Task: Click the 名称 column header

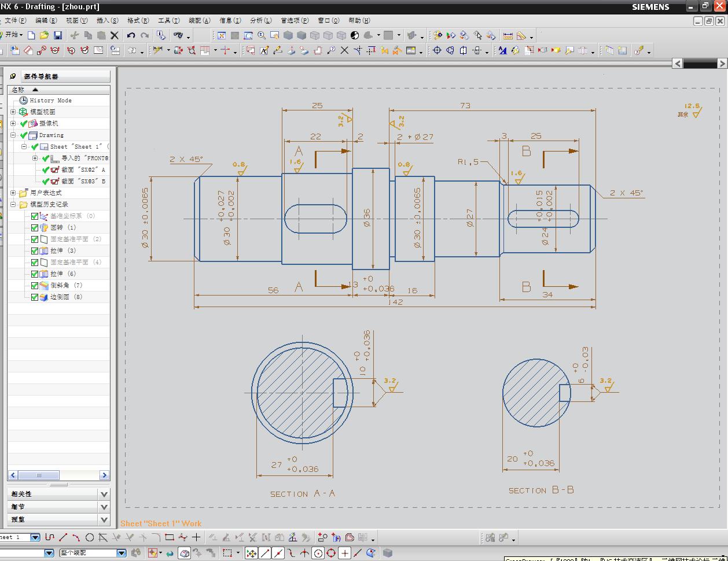Action: pyautogui.click(x=19, y=90)
